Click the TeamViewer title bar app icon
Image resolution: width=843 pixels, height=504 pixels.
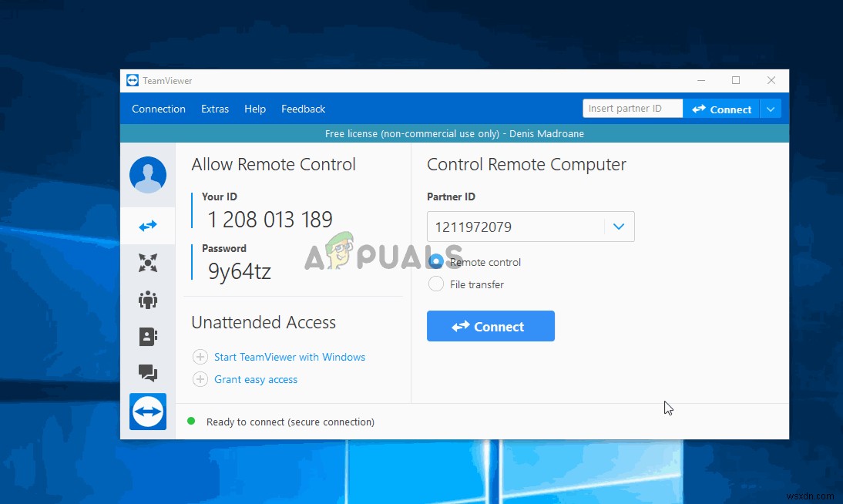click(133, 80)
